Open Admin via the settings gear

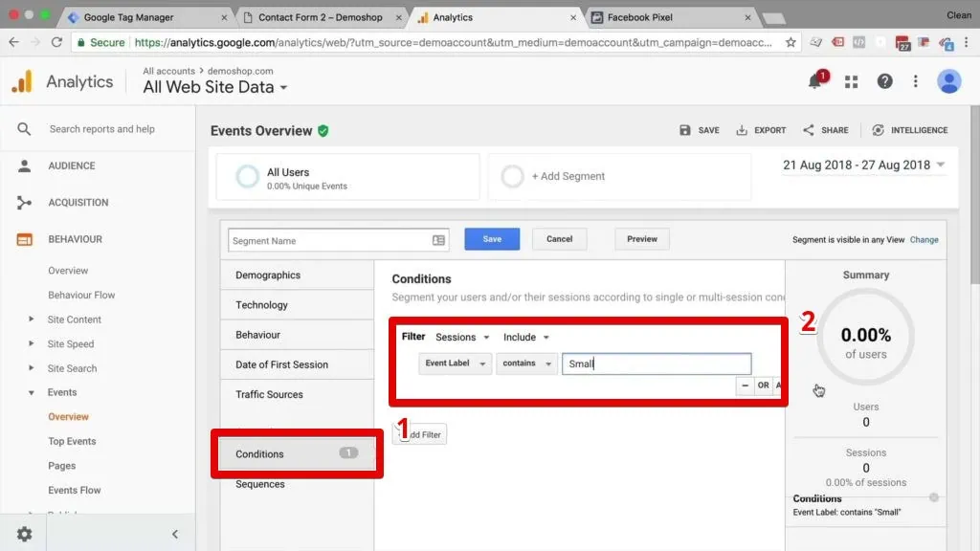coord(24,534)
